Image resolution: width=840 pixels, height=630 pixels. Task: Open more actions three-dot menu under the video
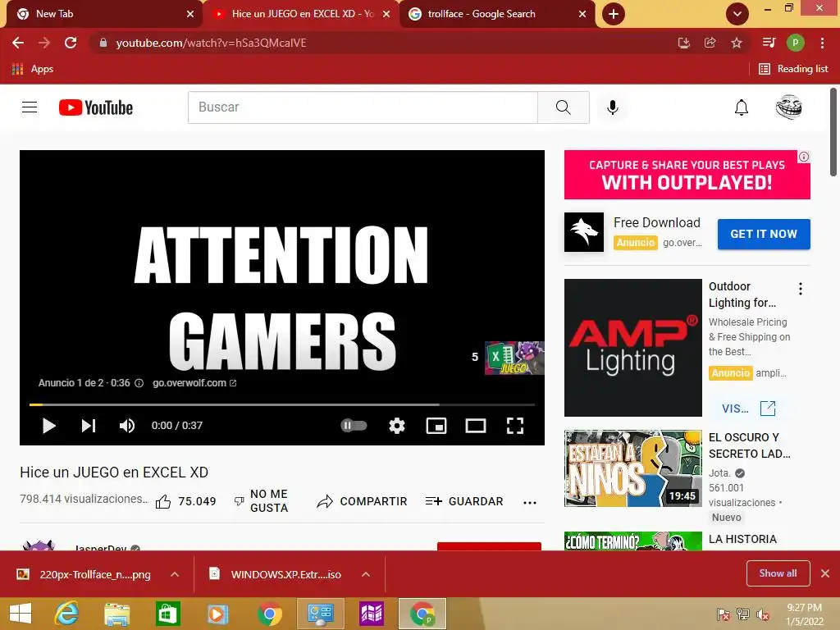coord(530,503)
